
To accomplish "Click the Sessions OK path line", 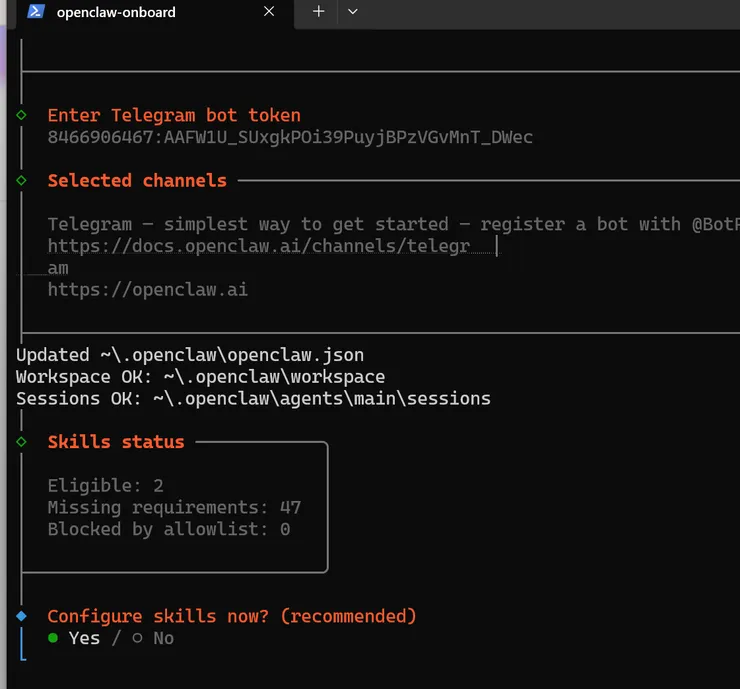I will tap(253, 398).
